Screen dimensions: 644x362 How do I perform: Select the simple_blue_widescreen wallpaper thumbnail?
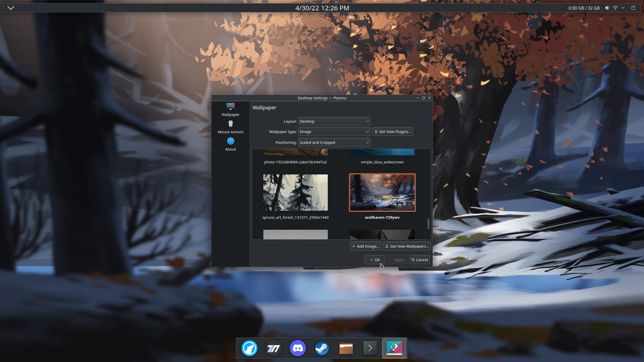[x=382, y=152]
